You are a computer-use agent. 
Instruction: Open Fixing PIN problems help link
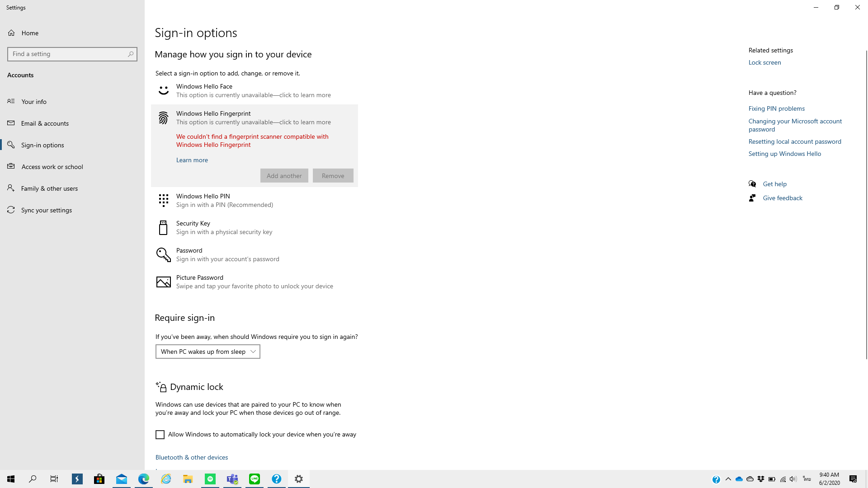777,108
